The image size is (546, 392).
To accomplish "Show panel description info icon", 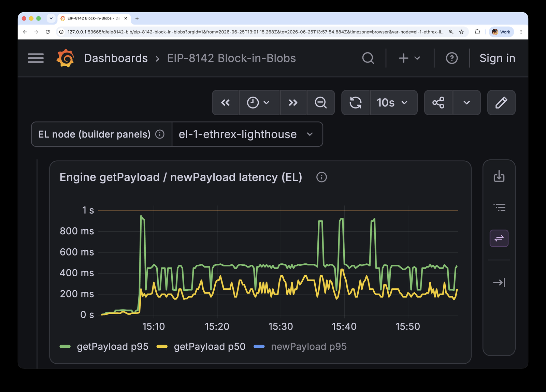I will pyautogui.click(x=321, y=177).
